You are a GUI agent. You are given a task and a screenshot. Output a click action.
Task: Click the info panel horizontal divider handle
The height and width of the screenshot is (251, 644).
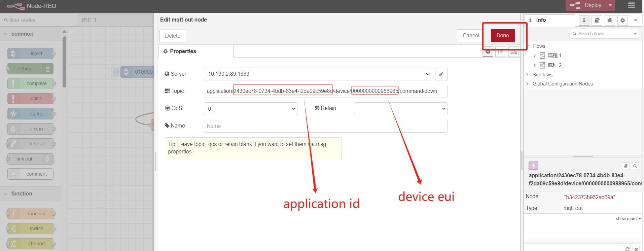(x=583, y=156)
